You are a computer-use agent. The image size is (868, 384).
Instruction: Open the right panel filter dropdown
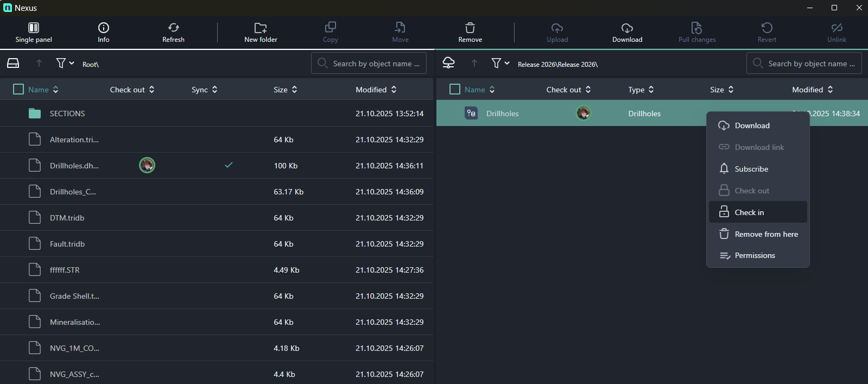click(500, 64)
